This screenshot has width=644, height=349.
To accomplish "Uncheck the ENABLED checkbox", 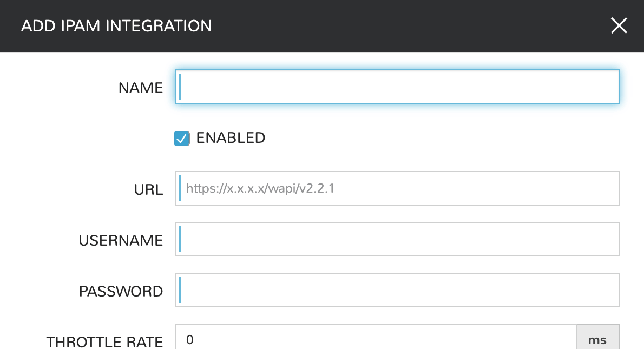I will tap(182, 139).
